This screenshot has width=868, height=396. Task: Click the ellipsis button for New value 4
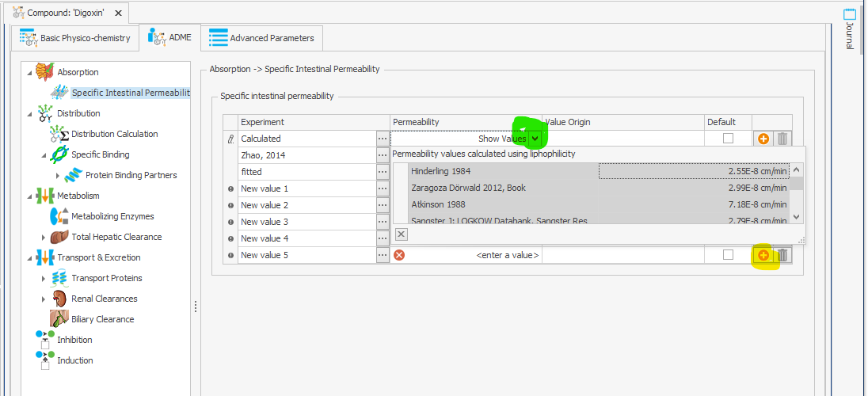point(383,238)
